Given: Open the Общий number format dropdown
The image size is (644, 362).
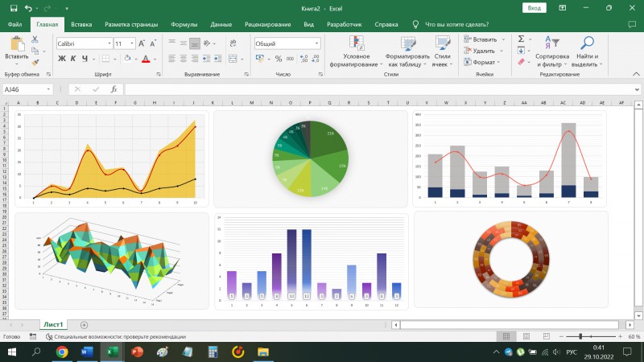Looking at the screenshot, I should tap(316, 43).
